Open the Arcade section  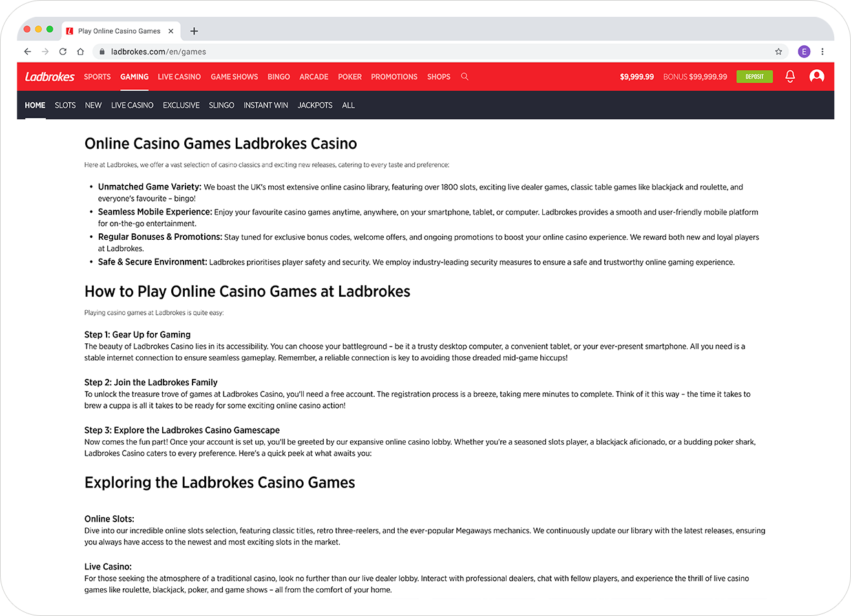(x=314, y=77)
